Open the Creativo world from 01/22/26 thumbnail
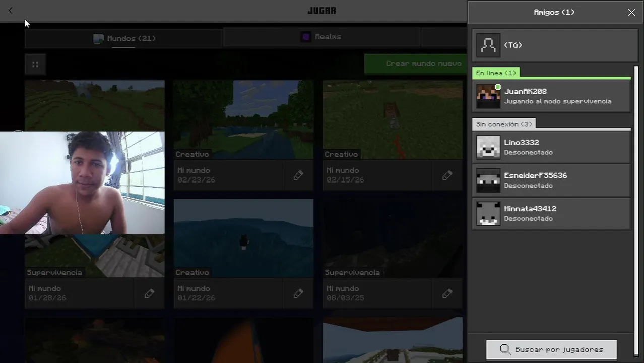 coord(243,238)
